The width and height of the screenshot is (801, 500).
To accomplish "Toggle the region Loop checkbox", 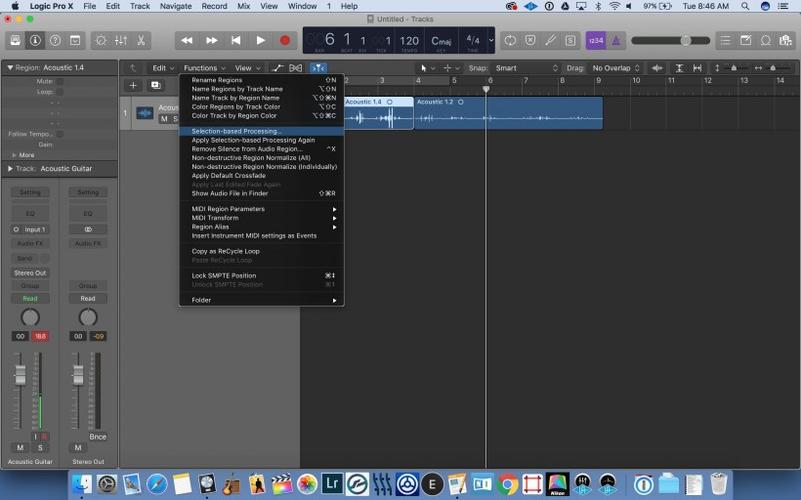I will [x=60, y=92].
